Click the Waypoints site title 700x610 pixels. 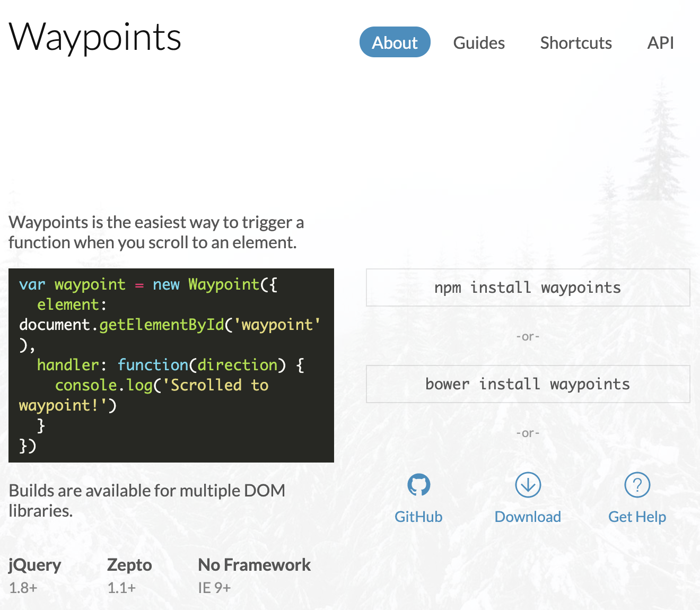click(x=95, y=37)
